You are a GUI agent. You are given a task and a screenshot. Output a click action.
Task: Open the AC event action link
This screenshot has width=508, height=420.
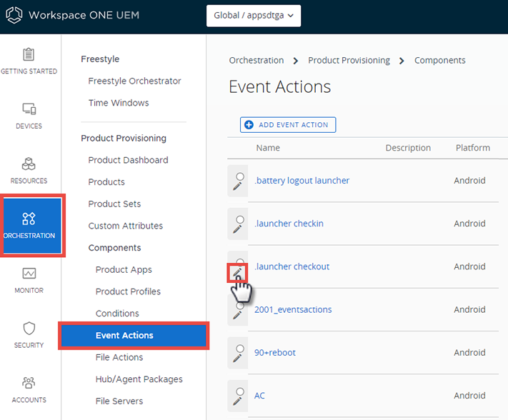tap(259, 396)
